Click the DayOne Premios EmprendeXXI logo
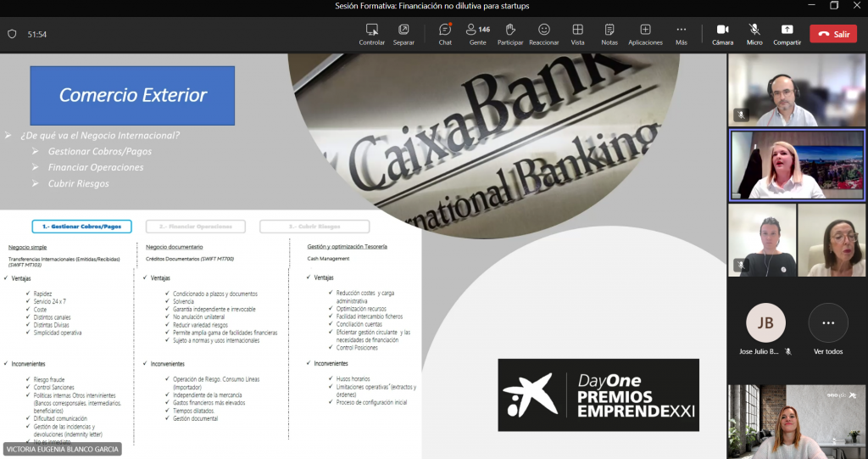This screenshot has height=459, width=868. coord(598,395)
